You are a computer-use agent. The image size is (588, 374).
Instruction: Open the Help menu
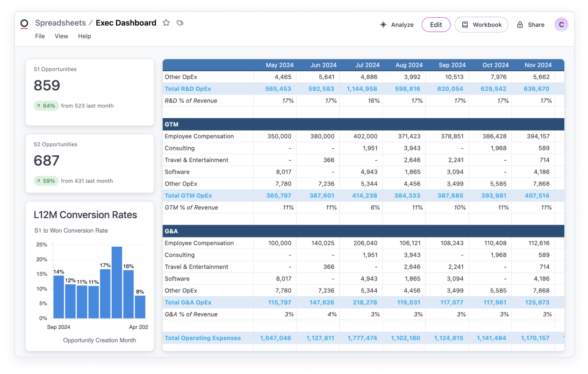pos(84,37)
